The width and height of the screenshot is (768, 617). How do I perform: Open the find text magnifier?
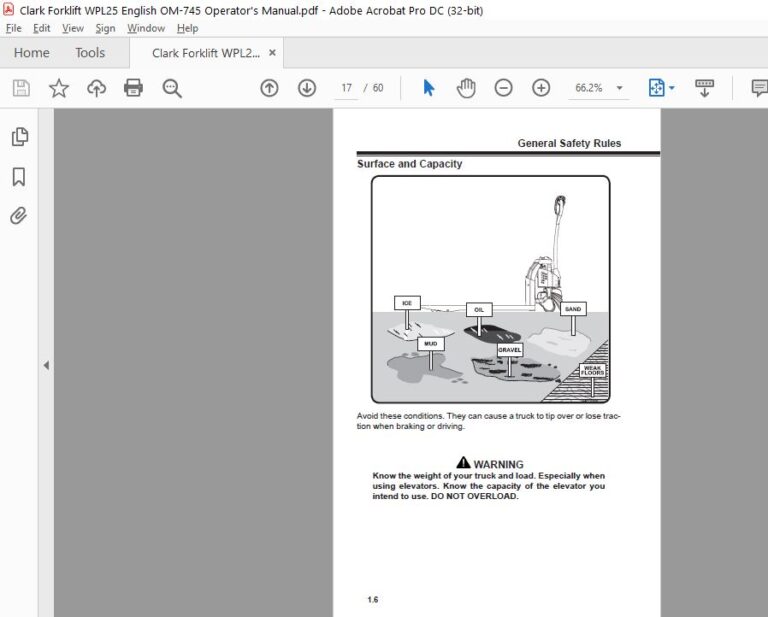pos(172,88)
